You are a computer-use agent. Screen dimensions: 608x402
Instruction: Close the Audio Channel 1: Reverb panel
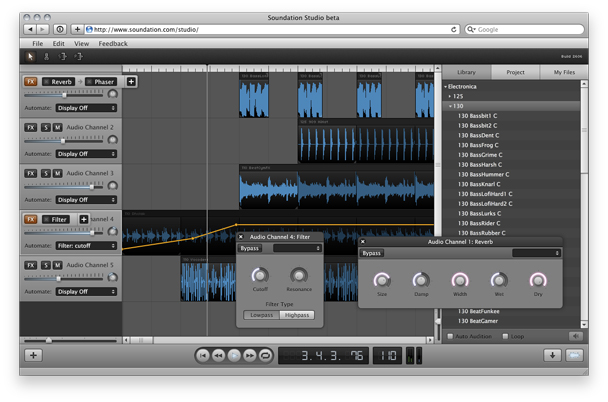(x=363, y=242)
